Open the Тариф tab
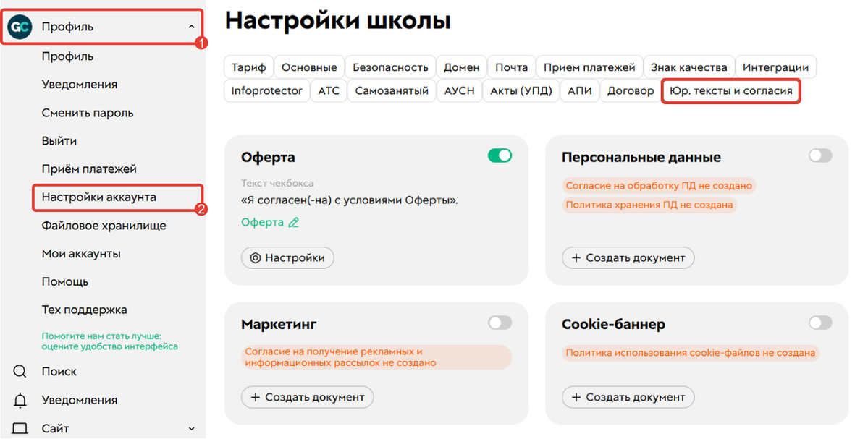 point(248,67)
